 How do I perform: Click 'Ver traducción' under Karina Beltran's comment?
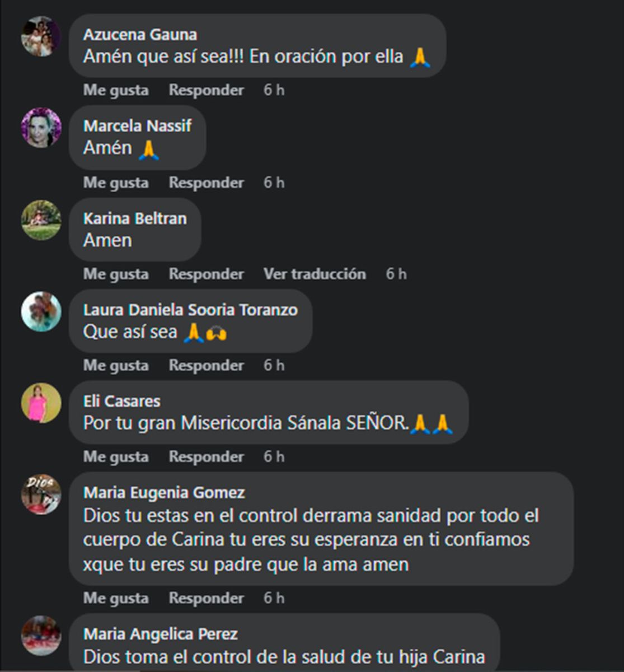pyautogui.click(x=315, y=274)
